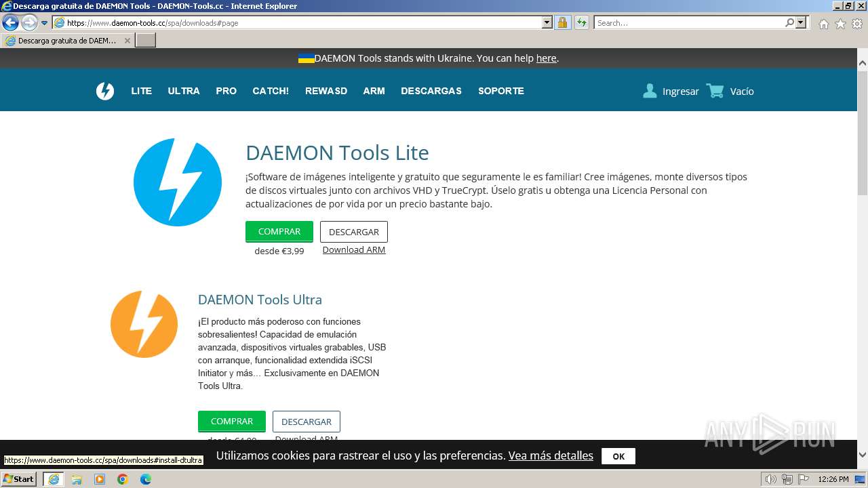Click the search magnifier icon

click(x=789, y=22)
